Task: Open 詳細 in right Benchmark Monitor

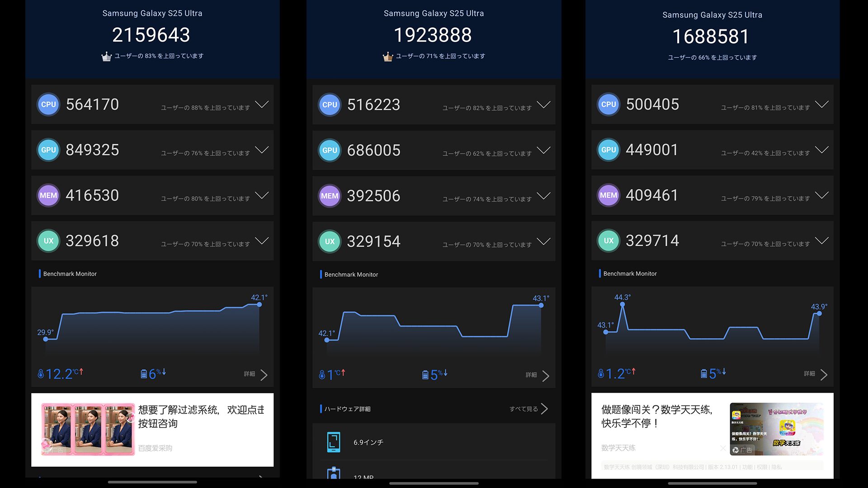Action: click(816, 374)
